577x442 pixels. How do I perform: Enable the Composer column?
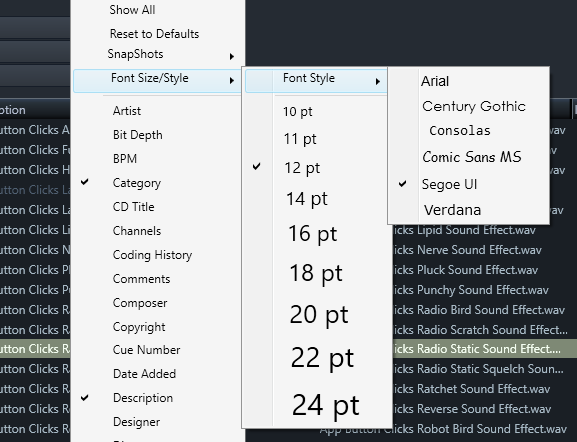point(140,303)
